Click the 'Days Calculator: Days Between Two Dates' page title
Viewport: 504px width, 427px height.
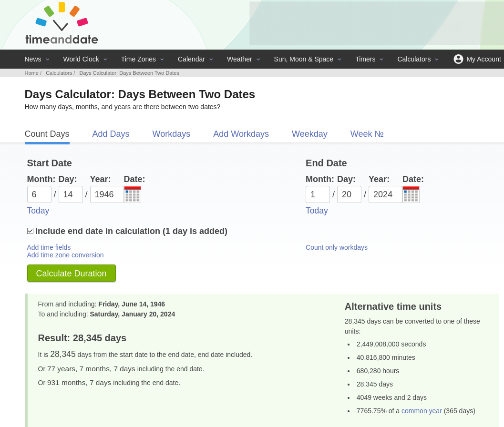(140, 94)
